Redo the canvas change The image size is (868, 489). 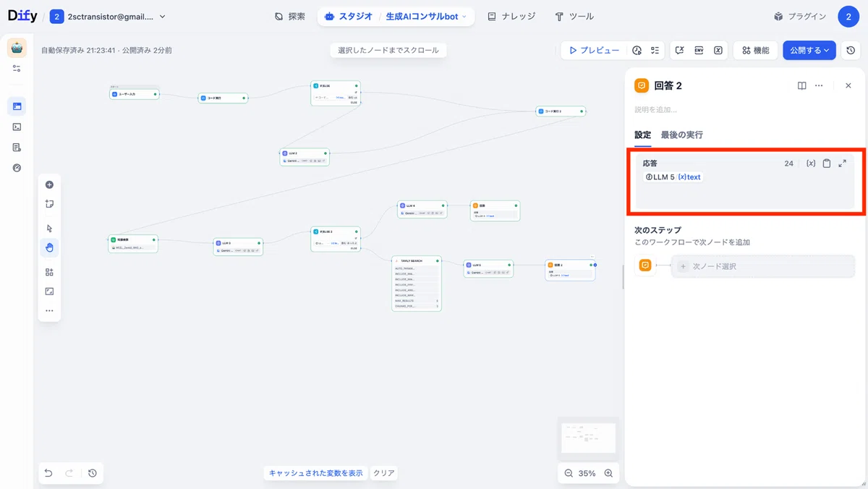[x=69, y=473]
